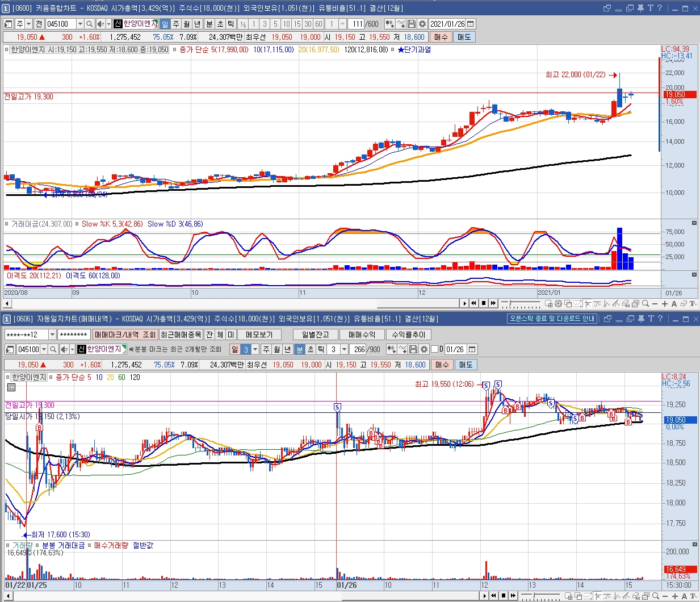
Task: Click the 수익률추이 button
Action: 409,335
